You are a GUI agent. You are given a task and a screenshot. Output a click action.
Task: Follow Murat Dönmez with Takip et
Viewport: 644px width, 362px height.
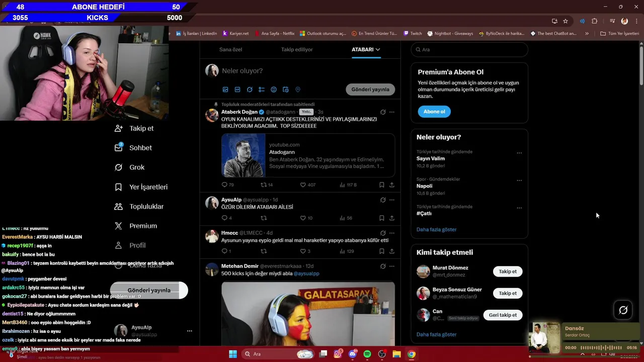click(x=508, y=271)
